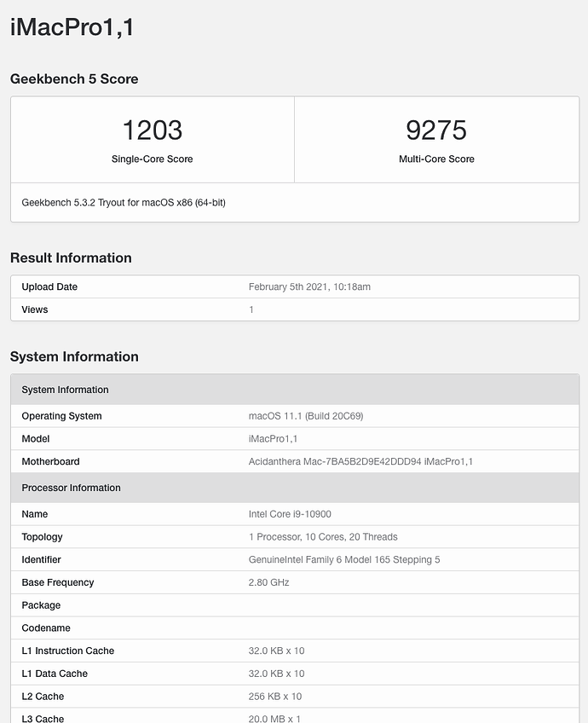Screen dimensions: 588x723
Task: Click the Processor Information table header
Action: pos(295,488)
